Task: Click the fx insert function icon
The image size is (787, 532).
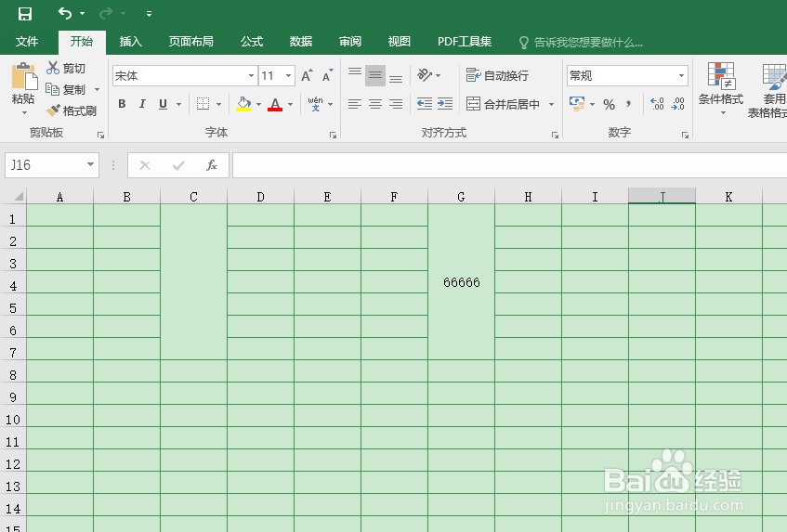Action: 211,165
